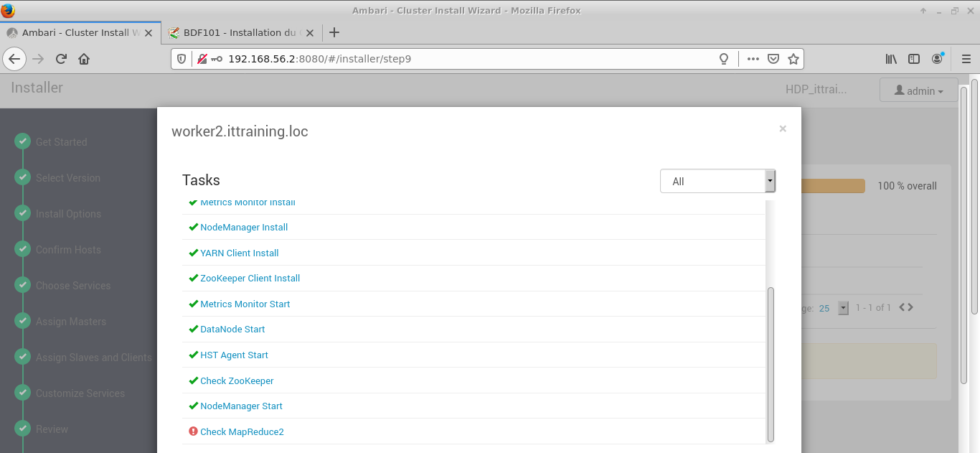Open the Check MapReduce2 task details

(242, 431)
